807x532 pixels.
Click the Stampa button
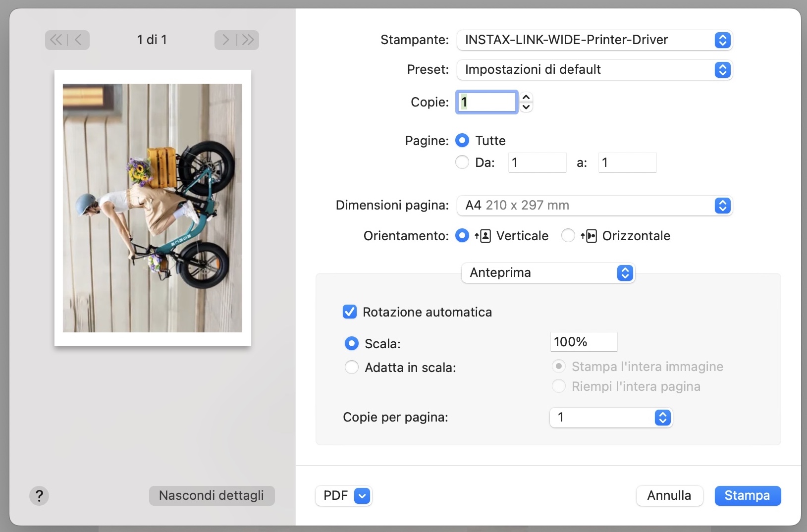pos(748,495)
